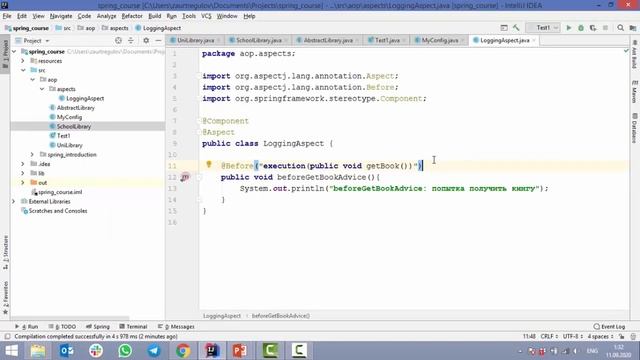
Task: Collapse all in Project panel
Action: [131, 40]
